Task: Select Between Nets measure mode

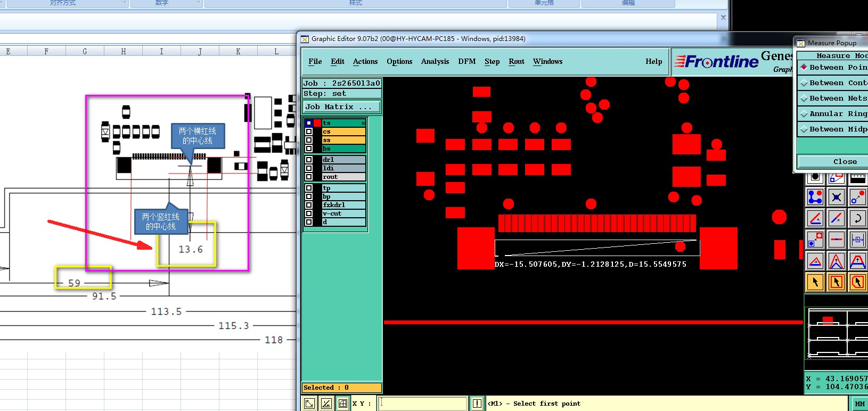Action: (x=833, y=98)
